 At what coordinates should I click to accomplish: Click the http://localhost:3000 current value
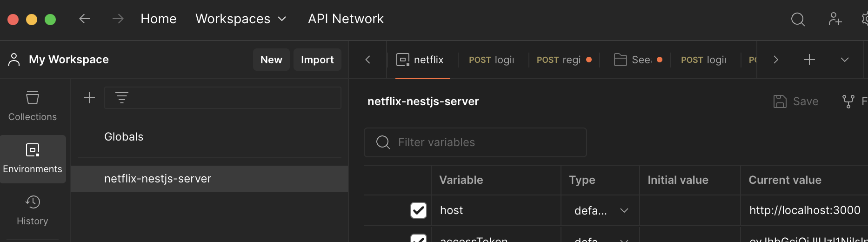click(805, 210)
